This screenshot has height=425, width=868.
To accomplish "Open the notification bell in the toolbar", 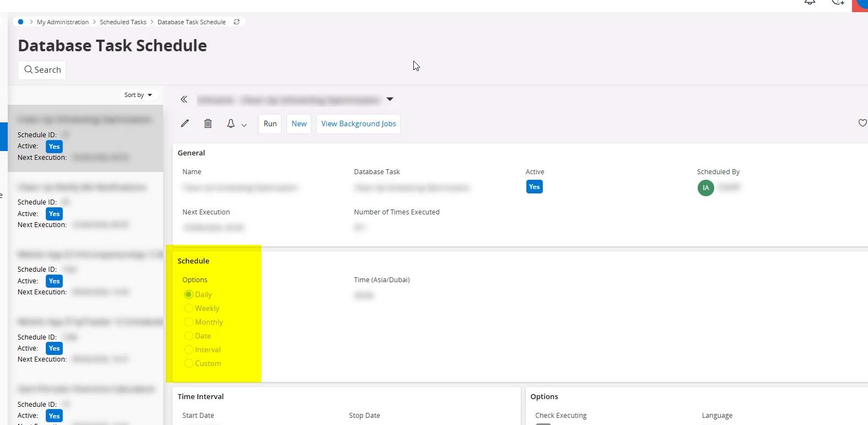I will (231, 123).
